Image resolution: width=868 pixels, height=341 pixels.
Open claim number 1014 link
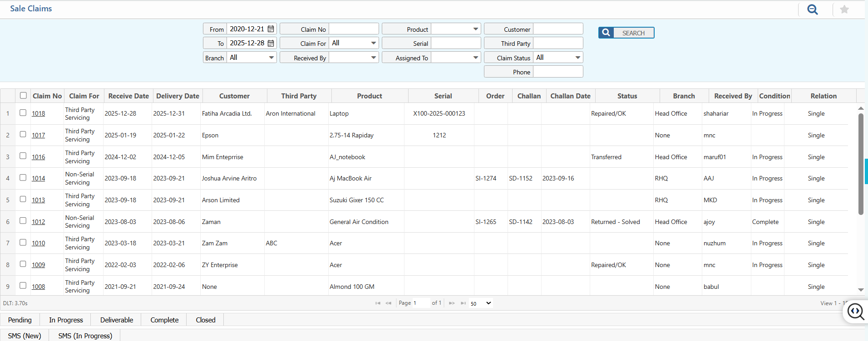tap(39, 179)
